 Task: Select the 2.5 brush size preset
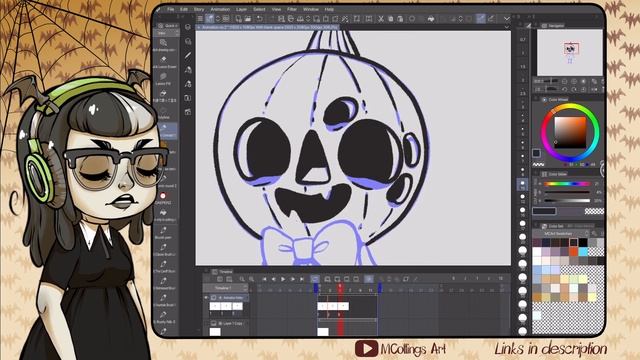(523, 93)
